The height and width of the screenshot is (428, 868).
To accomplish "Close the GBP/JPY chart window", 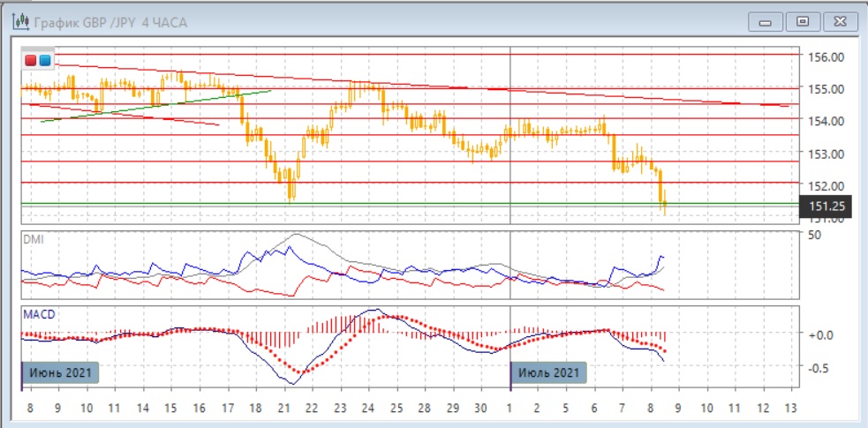I will coord(840,21).
